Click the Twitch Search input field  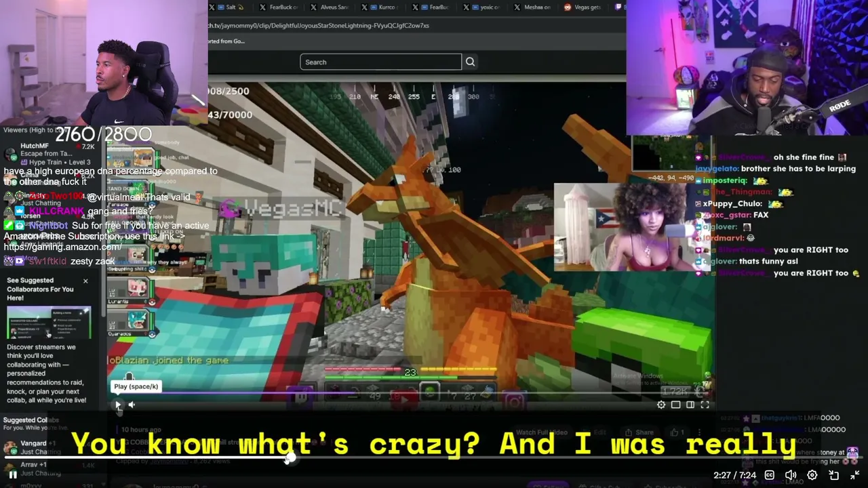point(380,62)
